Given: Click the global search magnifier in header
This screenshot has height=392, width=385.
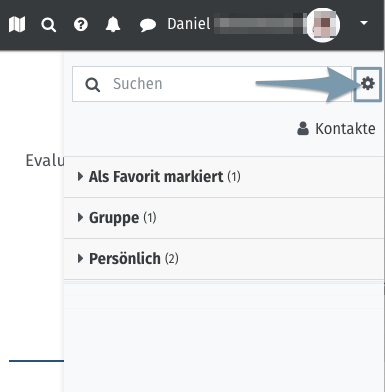Looking at the screenshot, I should tap(49, 25).
